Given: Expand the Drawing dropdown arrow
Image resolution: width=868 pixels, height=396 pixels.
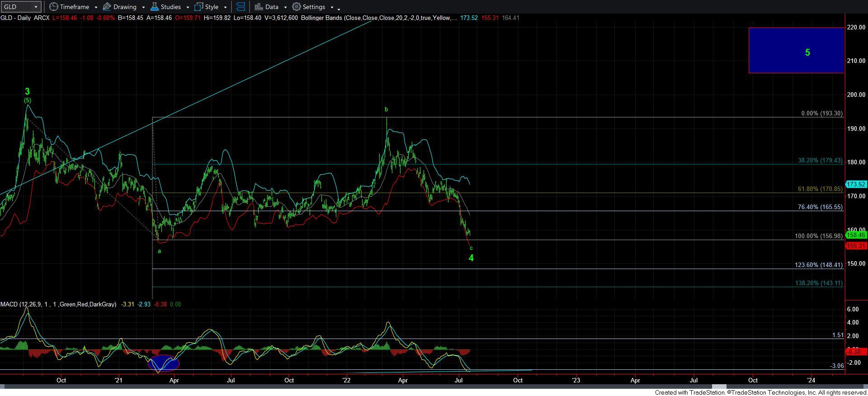Looking at the screenshot, I should [x=143, y=7].
